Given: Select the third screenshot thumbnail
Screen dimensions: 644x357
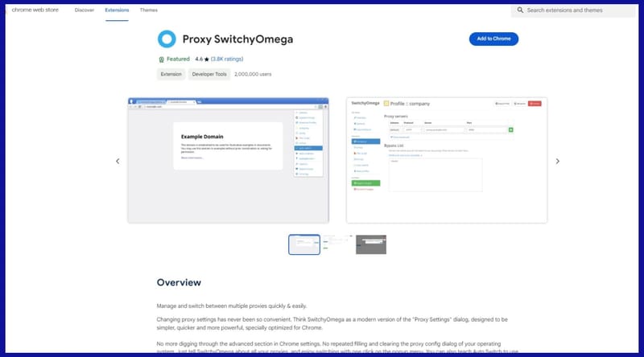Looking at the screenshot, I should coord(371,244).
